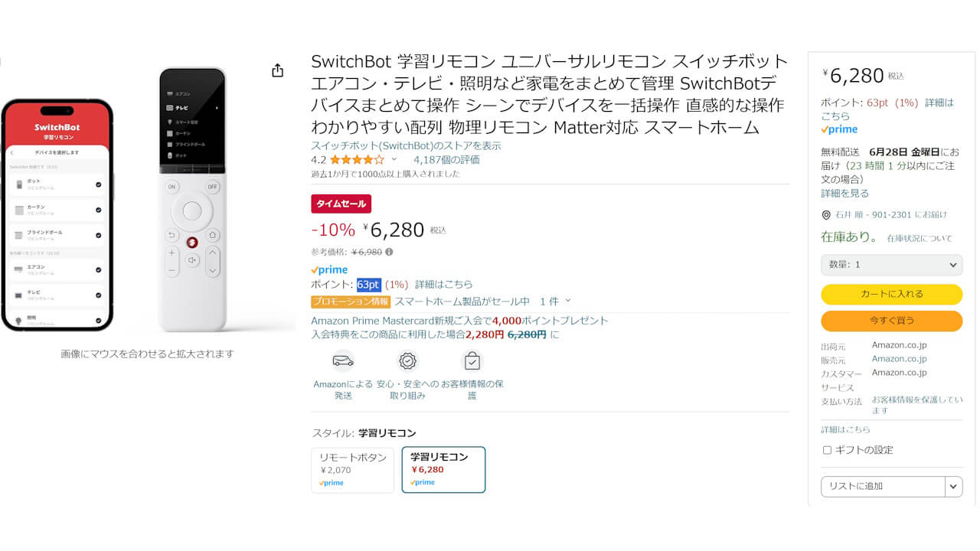Viewport: 980px width, 551px height.
Task: Open the SwitchBot store link
Action: 406,145
